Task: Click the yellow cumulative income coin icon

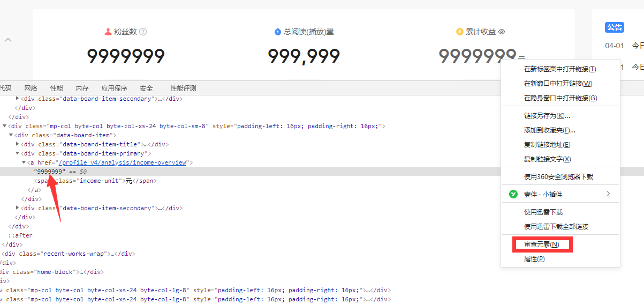Action: point(459,32)
